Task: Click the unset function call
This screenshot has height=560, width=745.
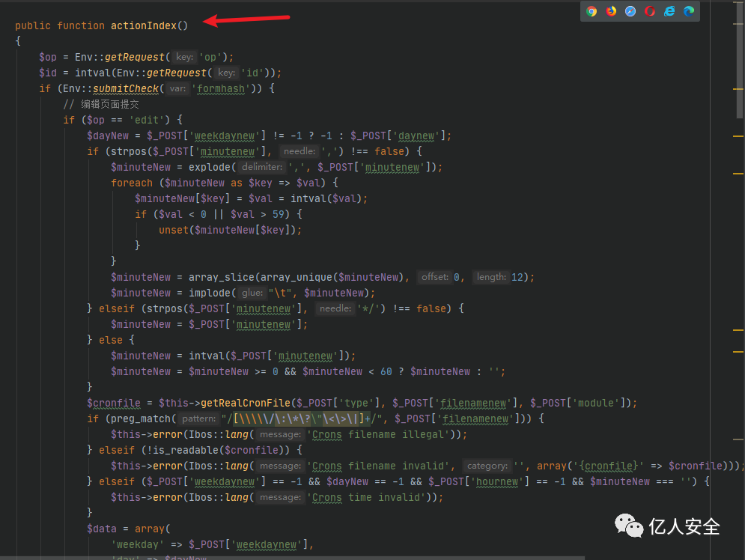Action: pos(174,230)
